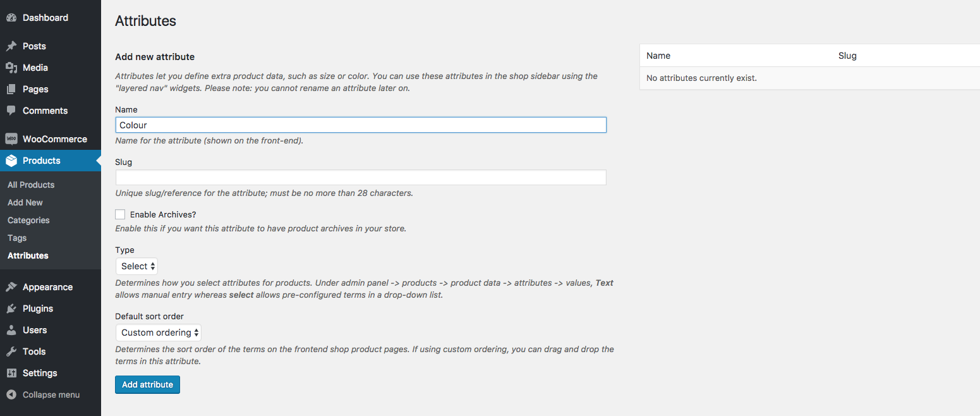Click the Dashboard gauge icon
The height and width of the screenshot is (416, 980).
tap(11, 18)
